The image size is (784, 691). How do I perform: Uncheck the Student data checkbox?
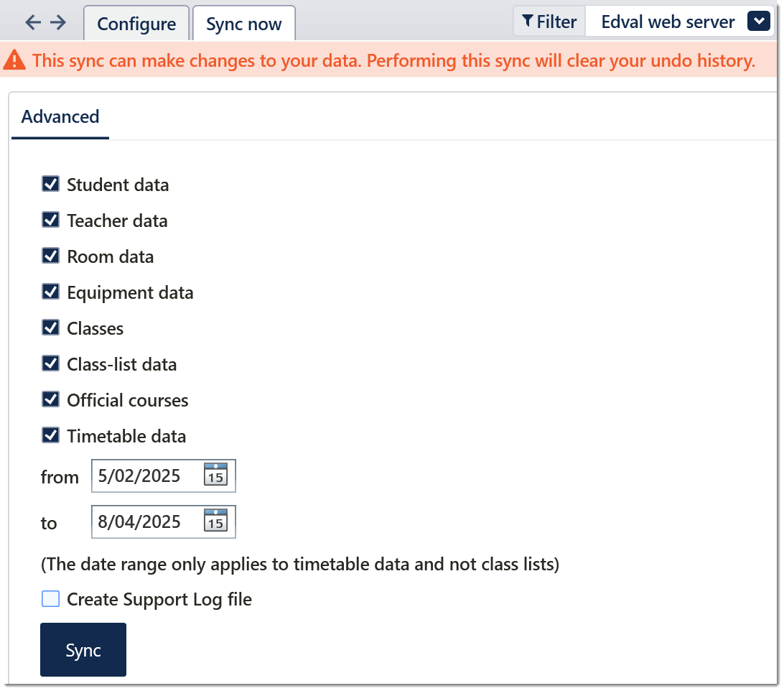tap(50, 184)
